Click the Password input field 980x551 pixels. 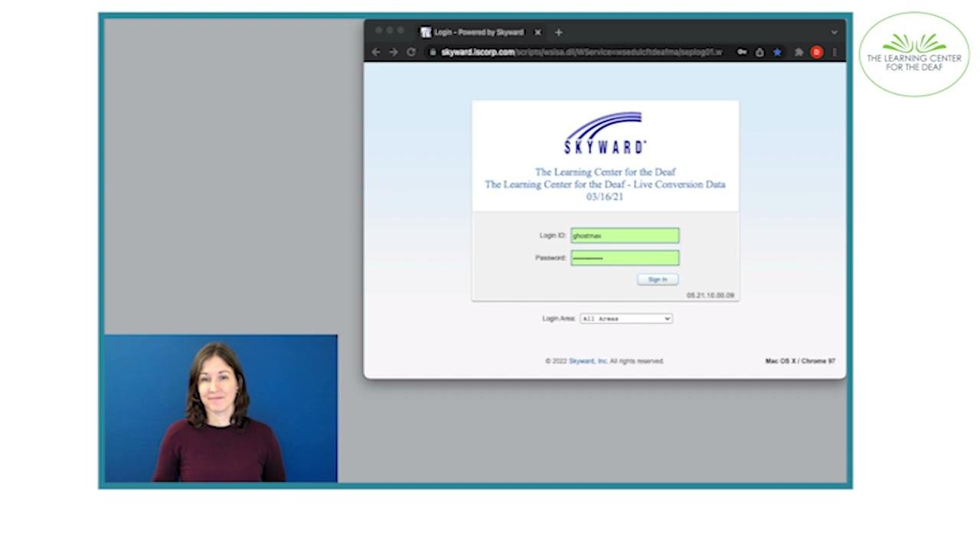625,258
